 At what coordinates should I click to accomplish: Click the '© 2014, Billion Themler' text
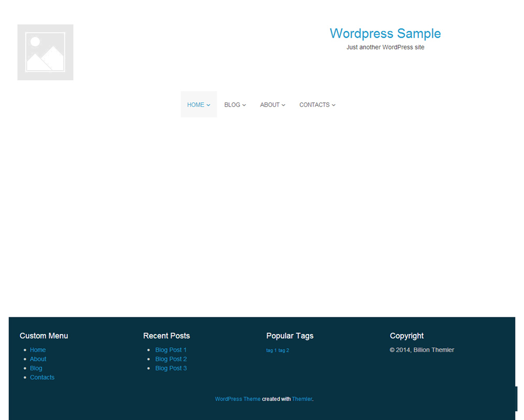422,350
